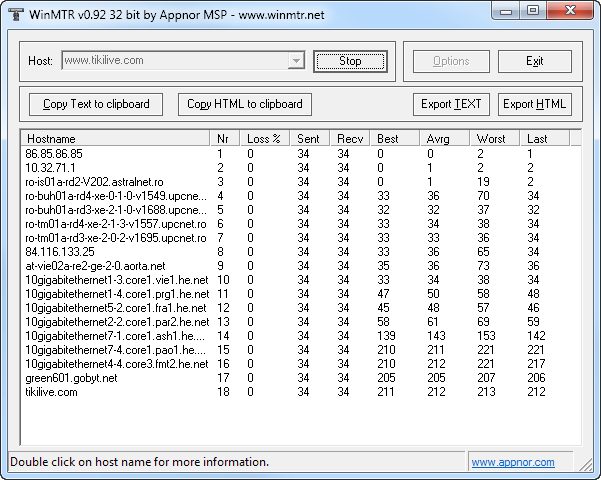This screenshot has width=601, height=480.
Task: Click the Nr column header
Action: click(225, 138)
